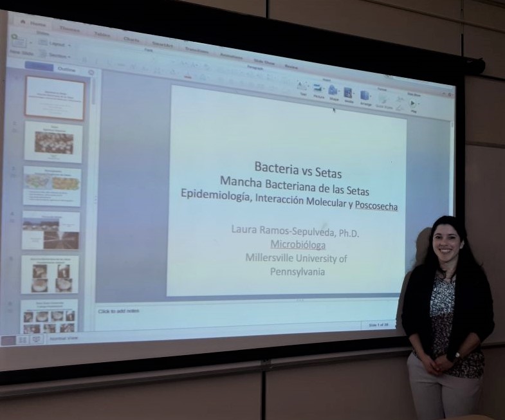This screenshot has width=505, height=420.
Task: Select slide 6 thumbnail at panel bottom
Action: point(50,316)
